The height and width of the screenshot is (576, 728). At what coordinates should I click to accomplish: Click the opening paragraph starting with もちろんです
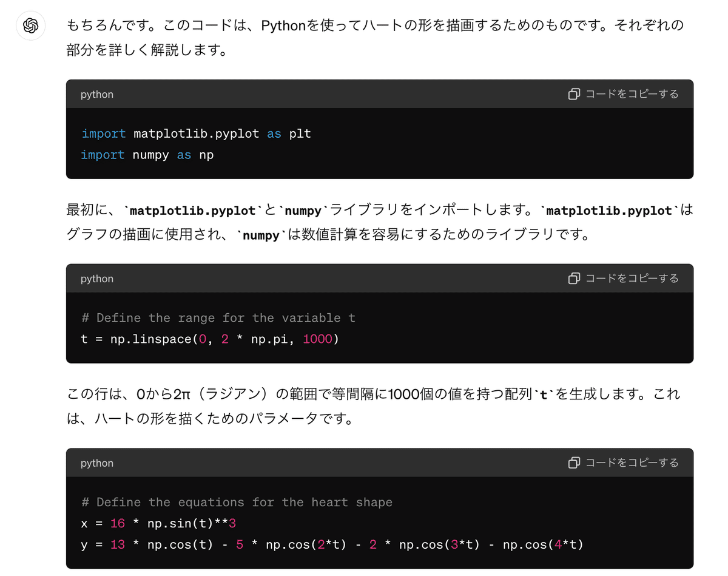376,37
